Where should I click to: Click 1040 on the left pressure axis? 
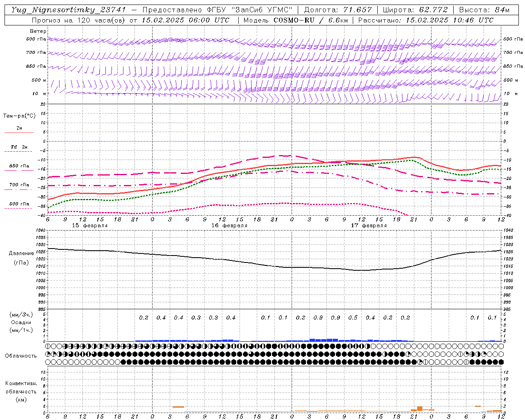point(40,230)
